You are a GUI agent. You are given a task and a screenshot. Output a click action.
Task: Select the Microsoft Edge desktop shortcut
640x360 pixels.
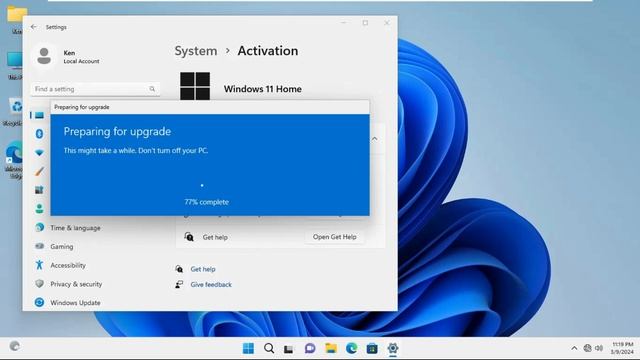15,160
